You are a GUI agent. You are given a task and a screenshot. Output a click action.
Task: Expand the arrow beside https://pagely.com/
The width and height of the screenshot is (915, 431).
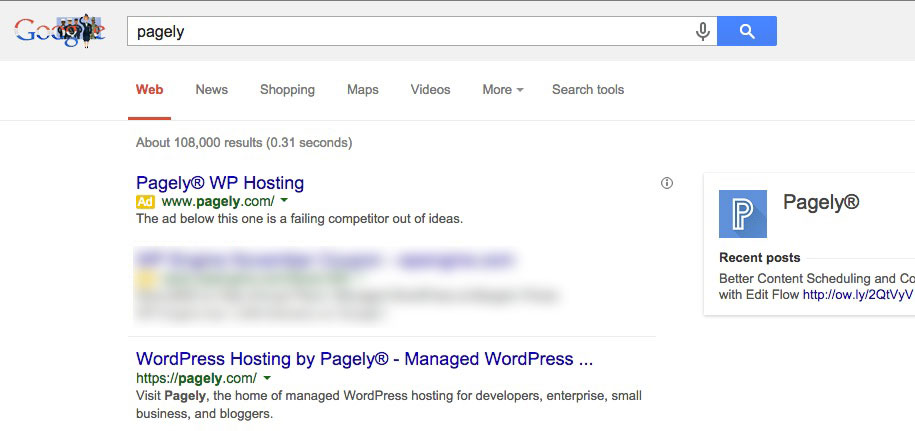click(267, 378)
